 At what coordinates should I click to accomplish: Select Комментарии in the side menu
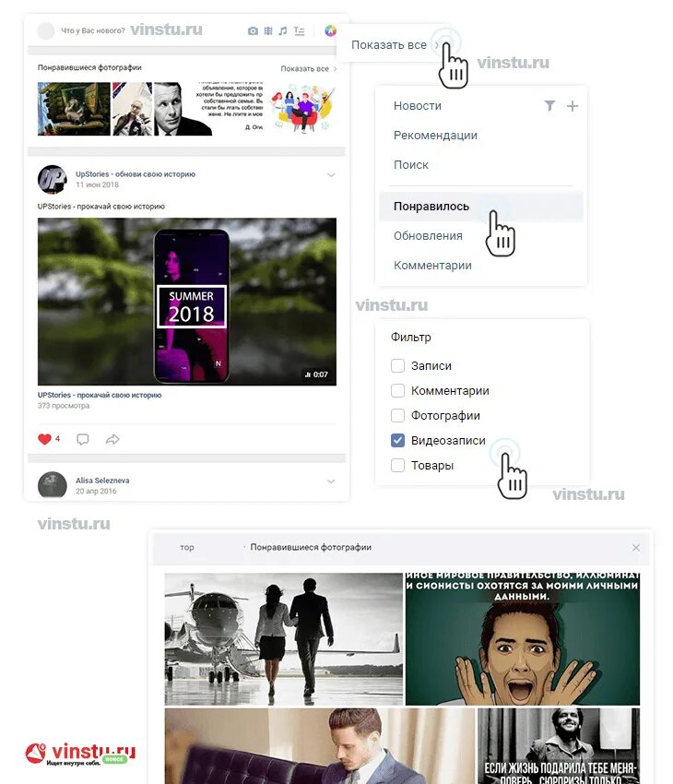pyautogui.click(x=432, y=265)
